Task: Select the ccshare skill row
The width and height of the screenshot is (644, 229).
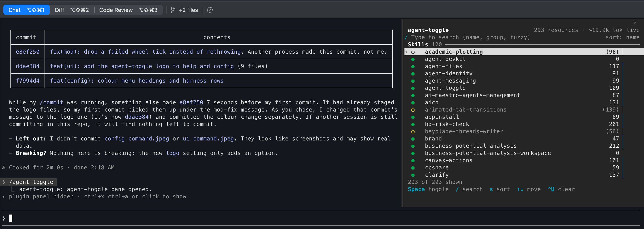Action: 514,167
